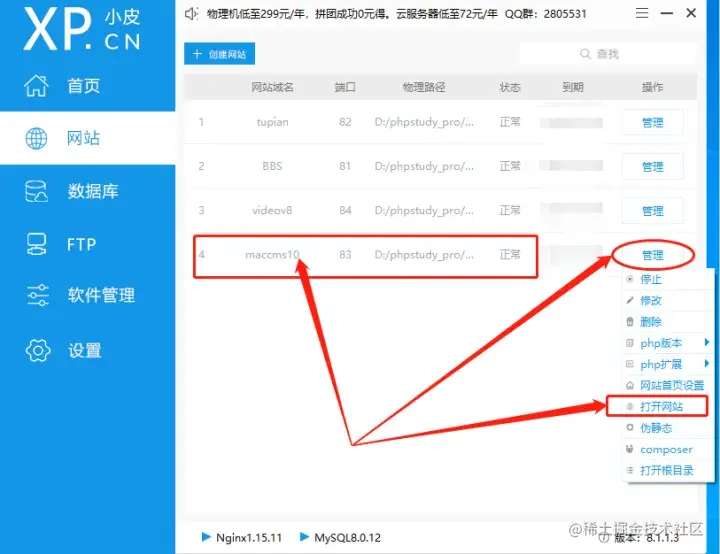Minimize the phpstudy window
Screen dimensions: 720x554
point(667,13)
